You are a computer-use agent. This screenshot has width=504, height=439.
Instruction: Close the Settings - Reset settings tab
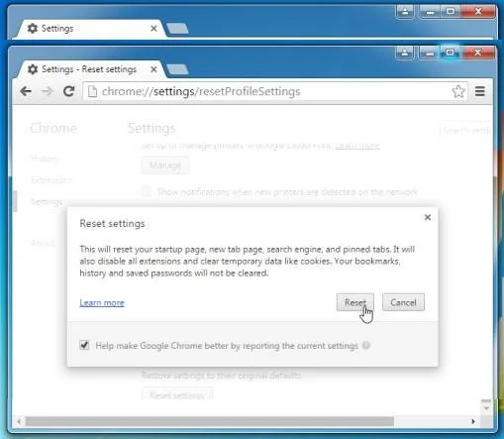pos(153,69)
